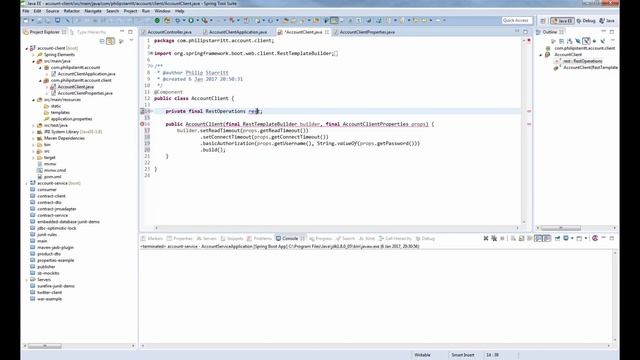Expand the target folder
The image size is (640, 360).
[x=33, y=158]
